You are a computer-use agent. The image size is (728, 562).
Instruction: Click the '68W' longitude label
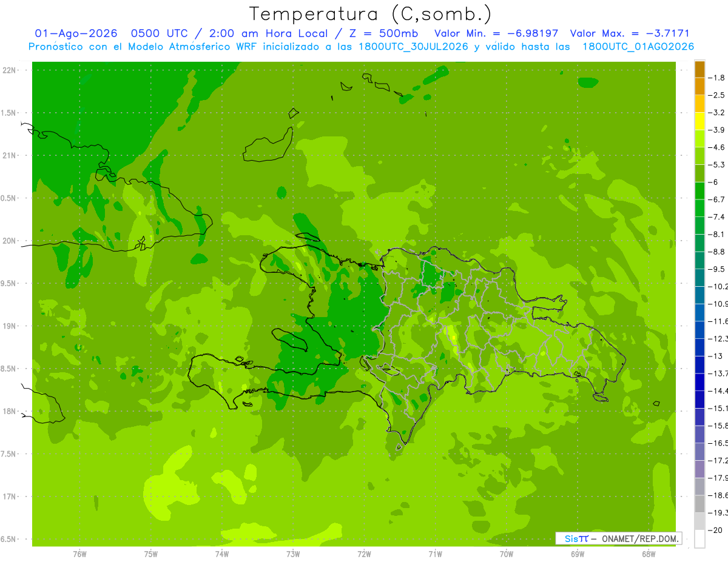(x=648, y=554)
